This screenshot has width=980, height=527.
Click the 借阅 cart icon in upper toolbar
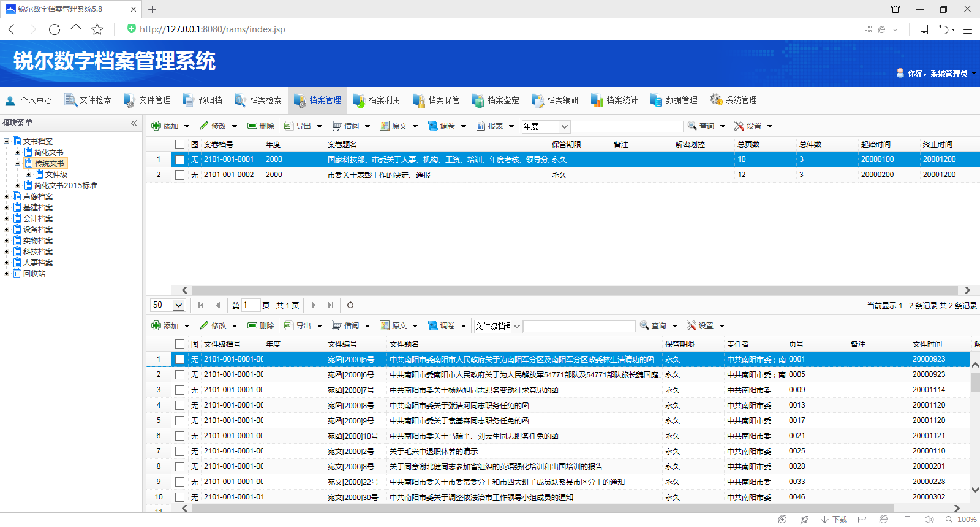tap(337, 126)
